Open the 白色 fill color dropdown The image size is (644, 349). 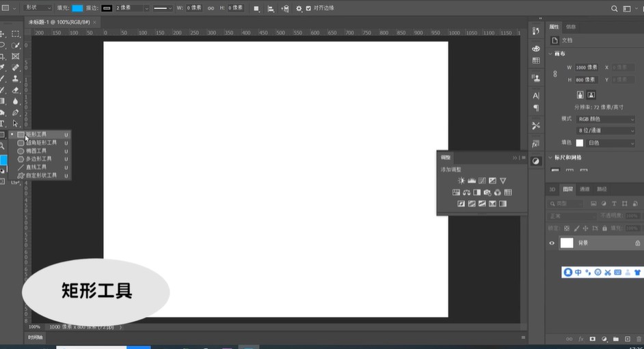click(x=611, y=143)
